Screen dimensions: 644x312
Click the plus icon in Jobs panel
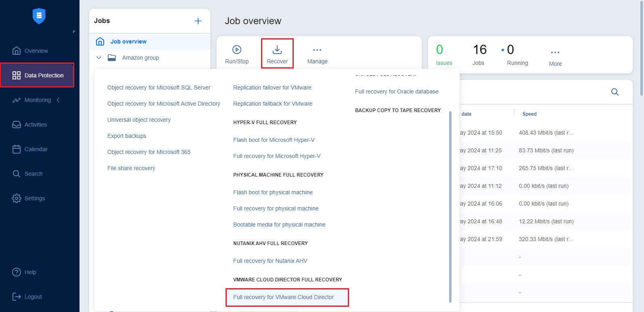pyautogui.click(x=198, y=21)
